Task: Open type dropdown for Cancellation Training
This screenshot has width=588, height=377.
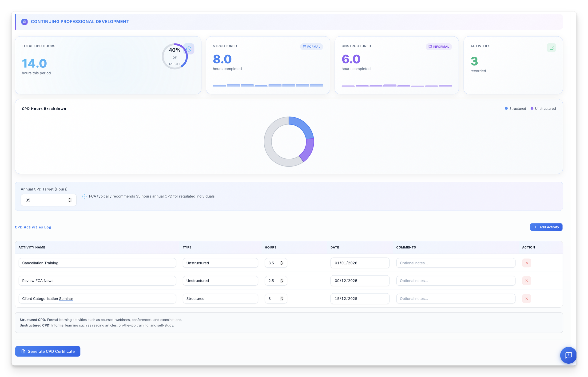Action: [x=220, y=263]
